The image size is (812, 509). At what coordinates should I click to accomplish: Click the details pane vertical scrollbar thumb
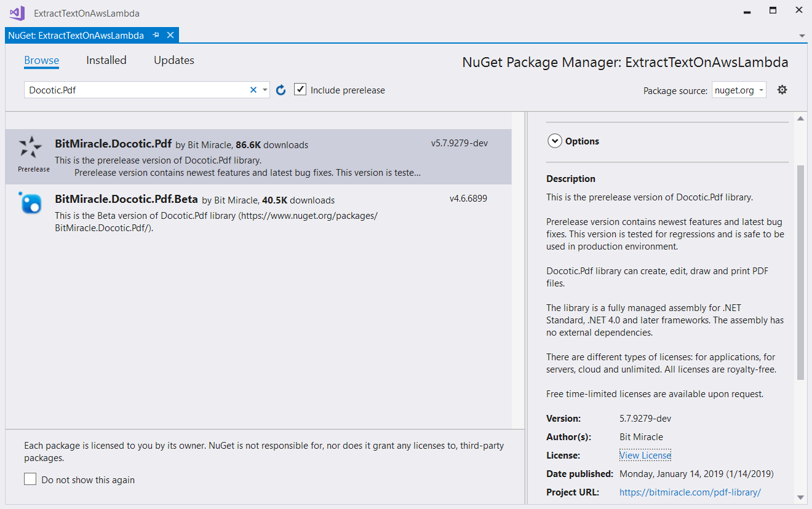(x=800, y=272)
